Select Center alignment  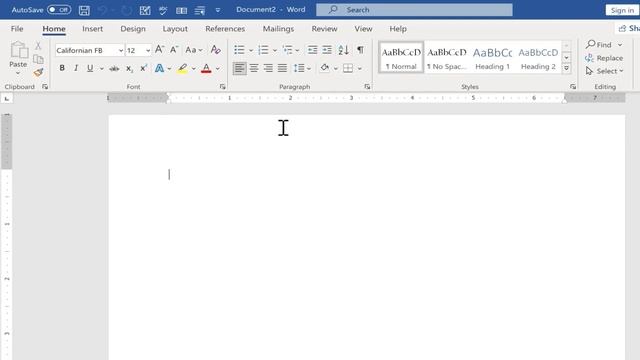(x=254, y=68)
